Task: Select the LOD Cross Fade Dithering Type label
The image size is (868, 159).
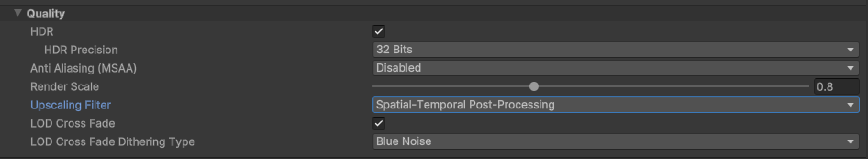Action: pyautogui.click(x=113, y=142)
